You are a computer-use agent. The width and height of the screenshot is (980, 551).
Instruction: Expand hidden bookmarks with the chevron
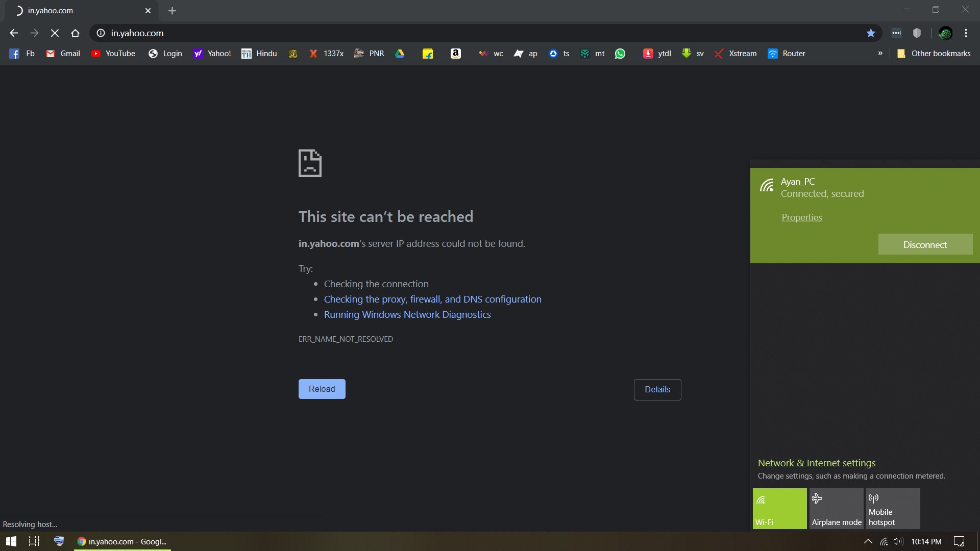pos(880,53)
